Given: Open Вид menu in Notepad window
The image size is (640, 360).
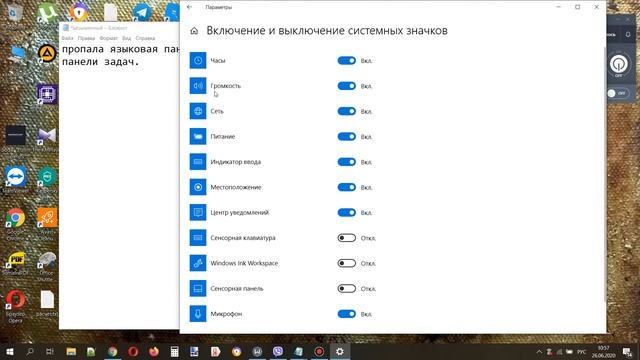Looking at the screenshot, I should point(127,38).
